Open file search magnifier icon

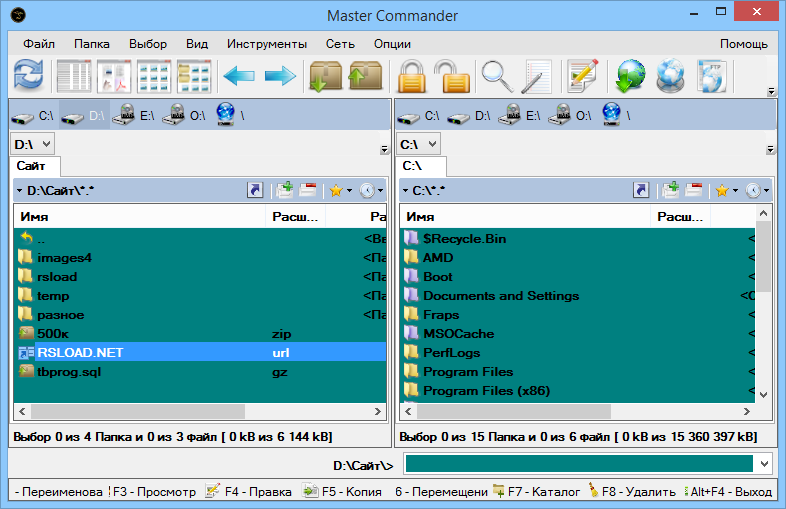tap(497, 76)
